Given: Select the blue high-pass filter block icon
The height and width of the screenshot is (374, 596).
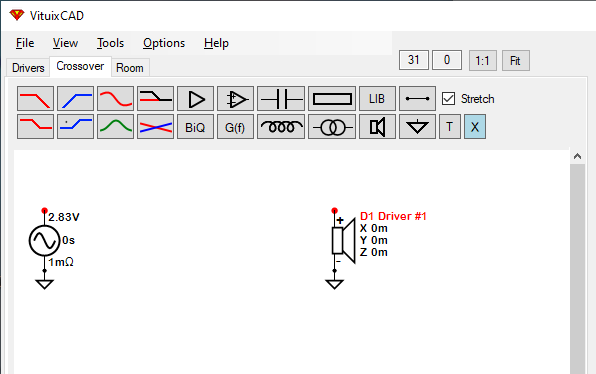Looking at the screenshot, I should pyautogui.click(x=75, y=99).
